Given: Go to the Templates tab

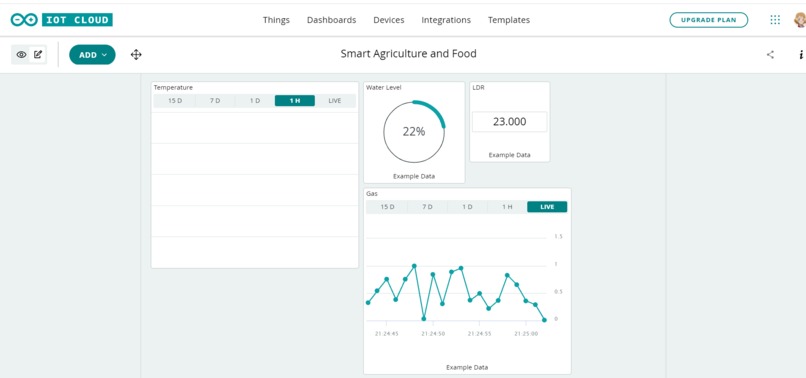Looking at the screenshot, I should [x=509, y=20].
